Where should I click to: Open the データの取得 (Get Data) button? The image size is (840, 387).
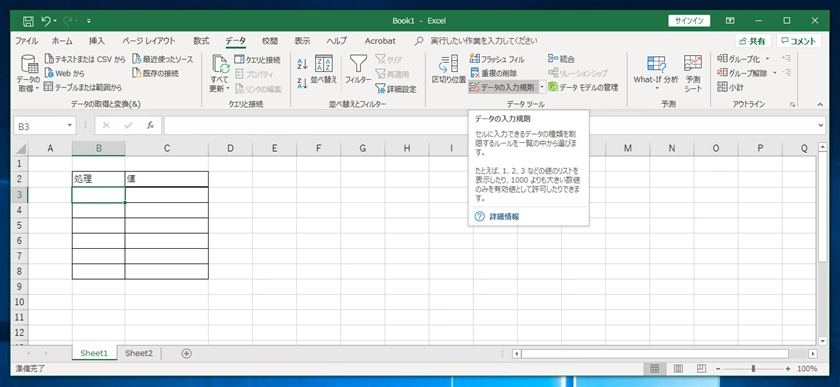(x=29, y=73)
